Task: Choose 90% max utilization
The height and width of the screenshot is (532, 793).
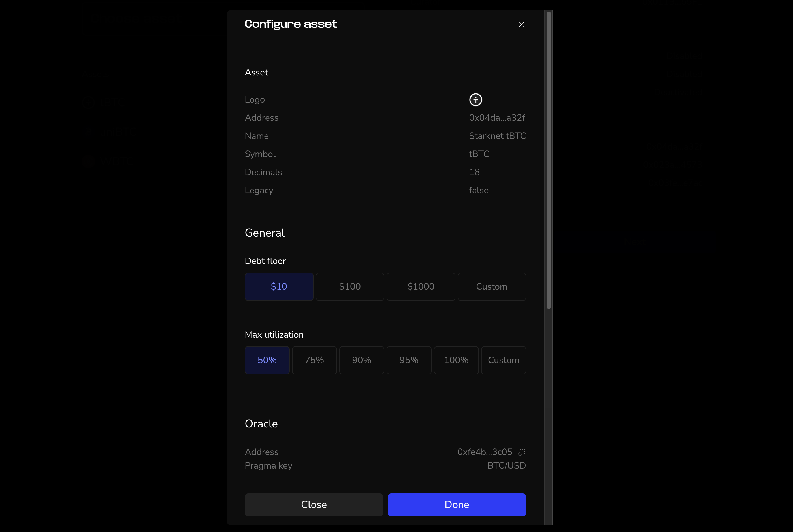Action: (362, 360)
